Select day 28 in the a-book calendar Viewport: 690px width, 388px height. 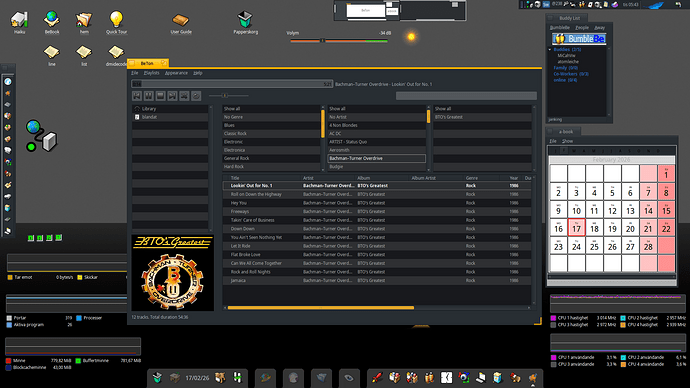click(x=648, y=245)
